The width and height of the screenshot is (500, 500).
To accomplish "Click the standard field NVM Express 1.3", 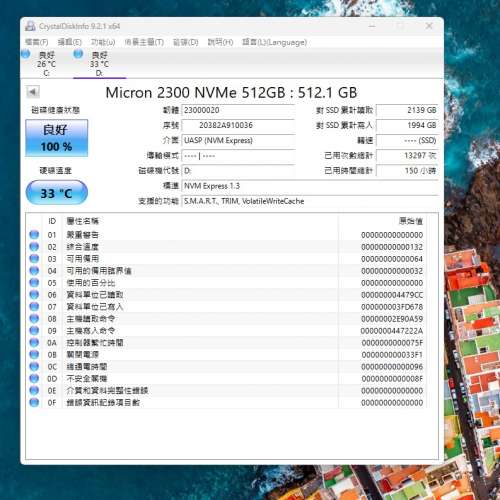I will pos(310,186).
